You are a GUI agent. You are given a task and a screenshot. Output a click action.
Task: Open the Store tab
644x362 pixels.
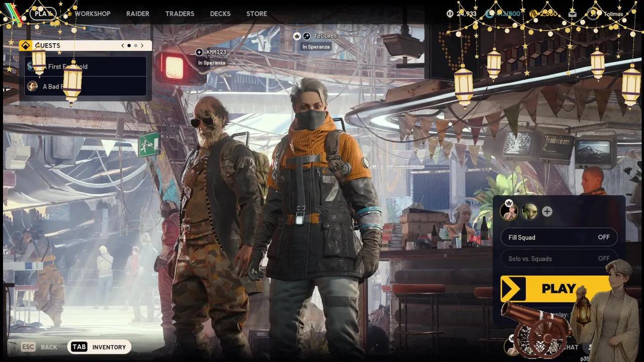tap(257, 14)
